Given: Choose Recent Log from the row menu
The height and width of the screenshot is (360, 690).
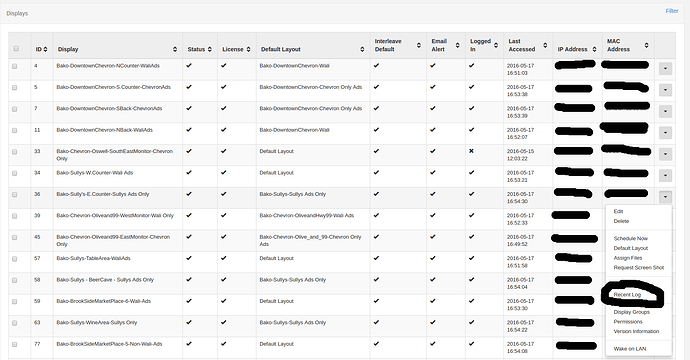Looking at the screenshot, I should [x=627, y=295].
